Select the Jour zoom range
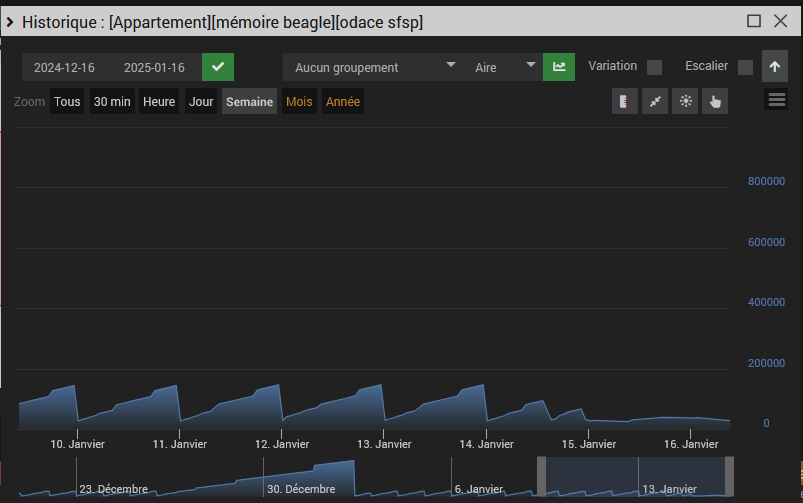Image resolution: width=803 pixels, height=503 pixels. (x=201, y=102)
